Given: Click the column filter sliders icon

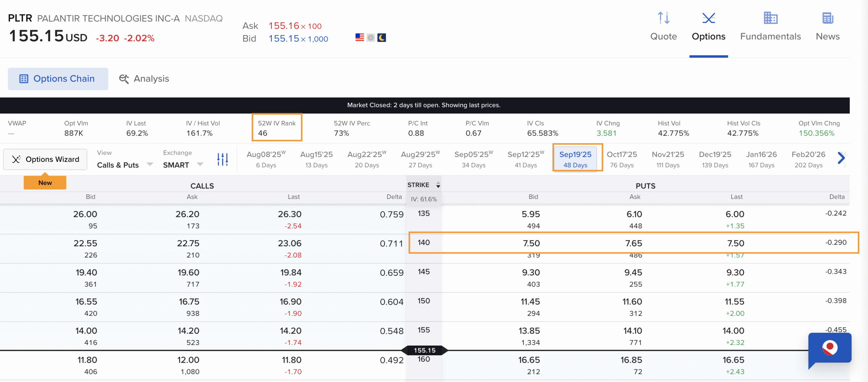Looking at the screenshot, I should (222, 159).
